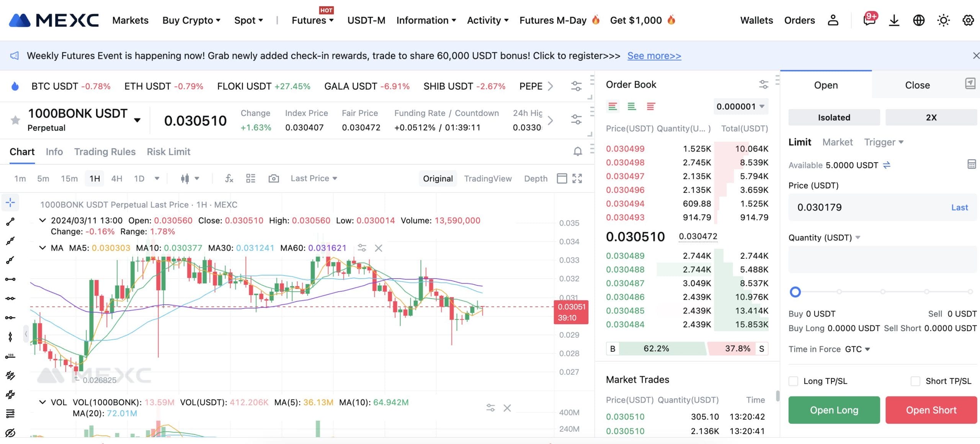The height and width of the screenshot is (444, 980).
Task: Click the quantity slider handle
Action: [x=795, y=292]
